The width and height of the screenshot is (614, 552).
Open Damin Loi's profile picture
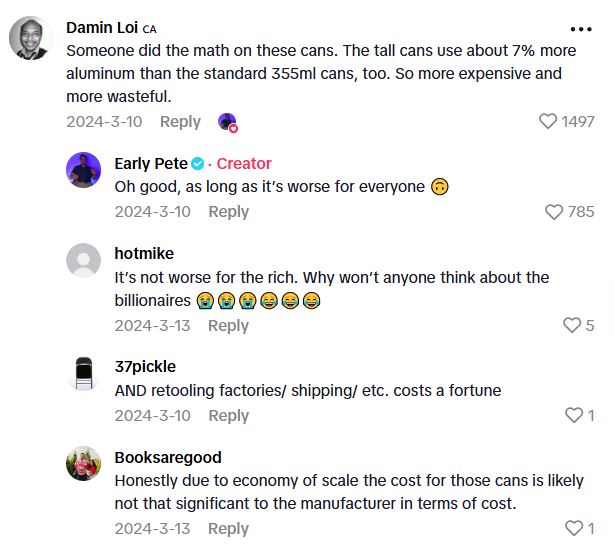click(30, 39)
